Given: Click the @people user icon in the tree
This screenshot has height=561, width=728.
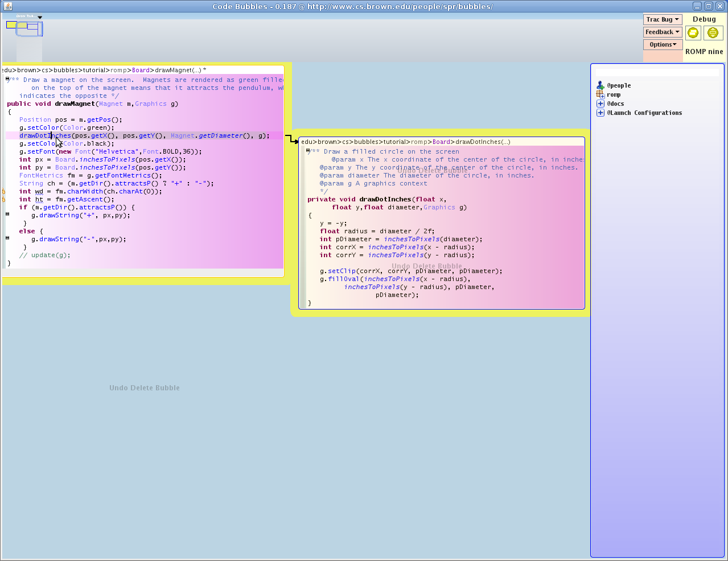Looking at the screenshot, I should pos(600,85).
